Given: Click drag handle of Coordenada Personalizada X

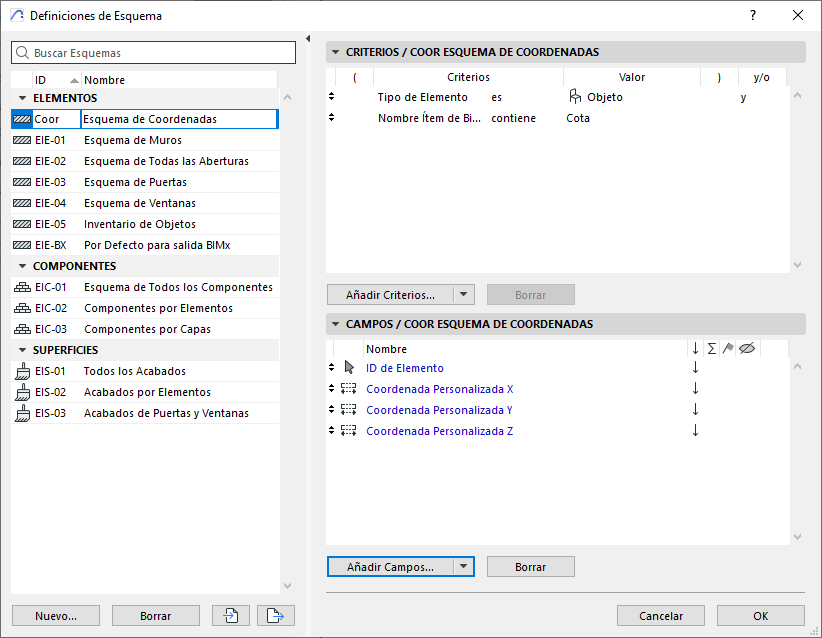Looking at the screenshot, I should coord(332,389).
